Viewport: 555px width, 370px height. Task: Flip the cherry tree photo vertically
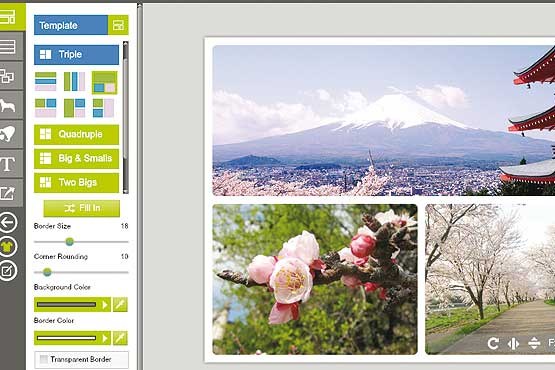[x=534, y=343]
